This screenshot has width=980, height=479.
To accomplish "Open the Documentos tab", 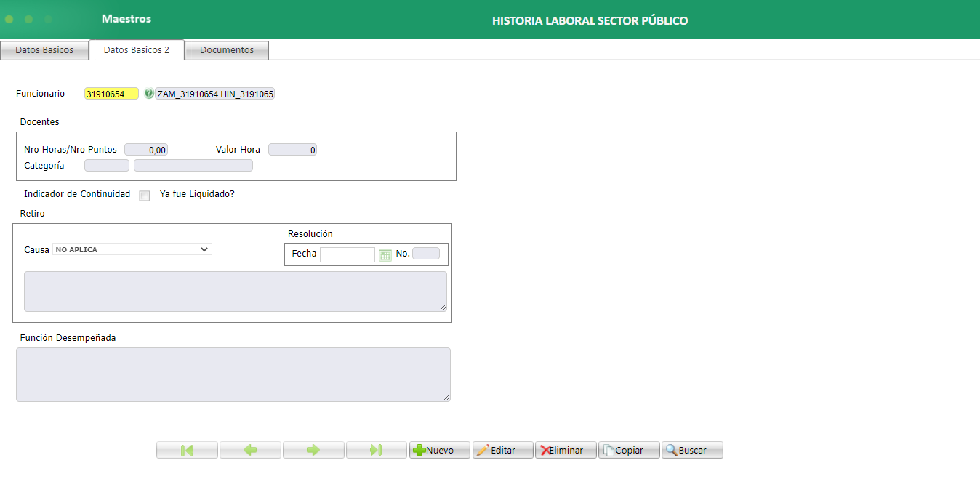I will [x=227, y=50].
